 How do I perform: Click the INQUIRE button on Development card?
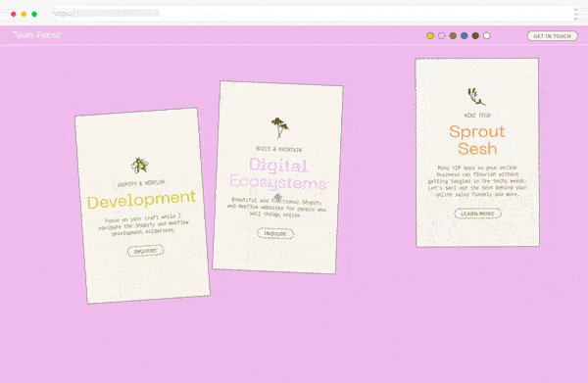point(145,251)
